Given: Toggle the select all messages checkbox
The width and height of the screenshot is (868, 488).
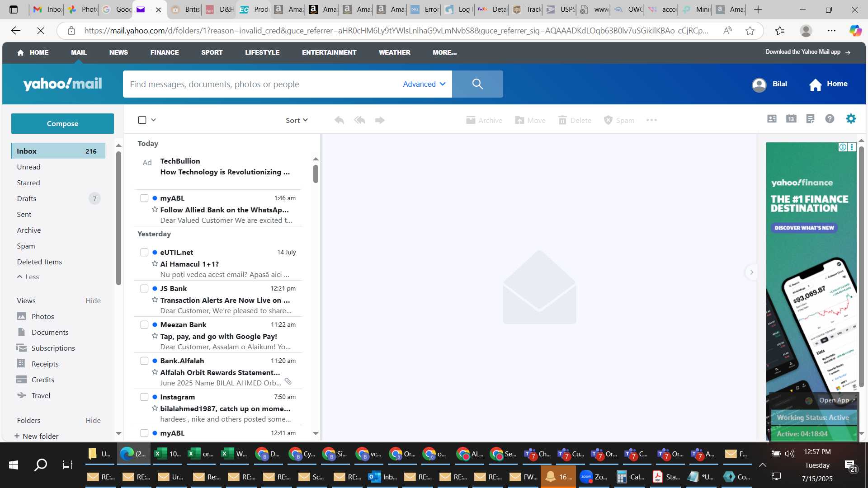Looking at the screenshot, I should pyautogui.click(x=142, y=120).
